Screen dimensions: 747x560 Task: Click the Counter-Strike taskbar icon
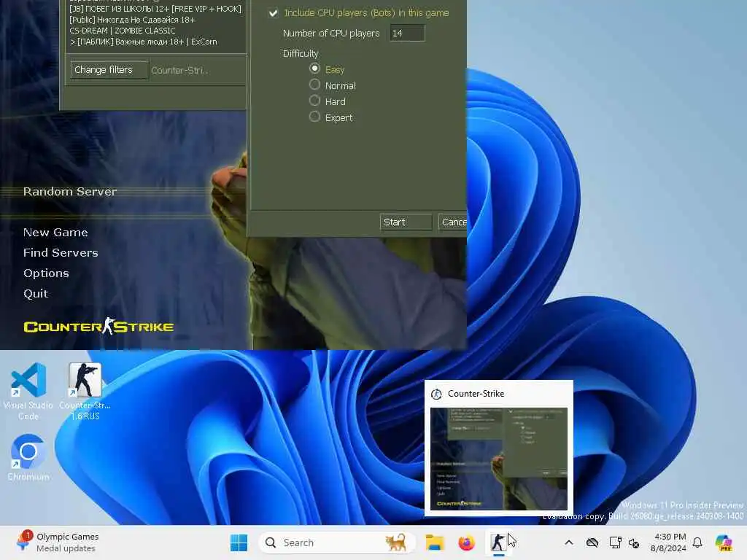click(498, 542)
